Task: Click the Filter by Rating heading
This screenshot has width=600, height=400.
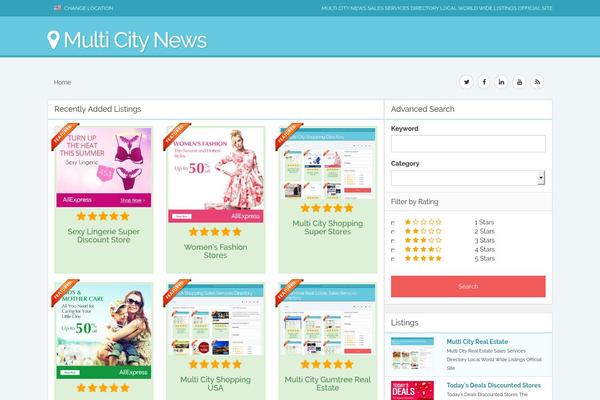Action: [414, 202]
